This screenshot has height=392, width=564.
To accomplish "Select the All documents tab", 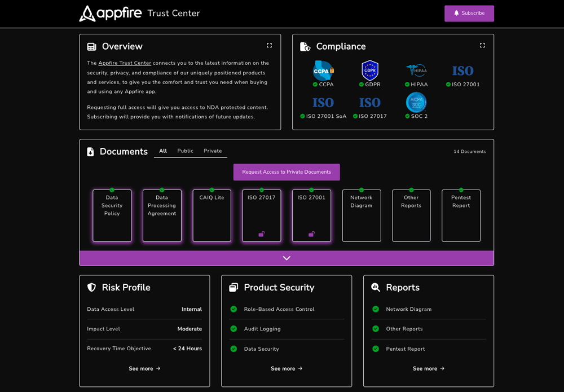I will [163, 151].
